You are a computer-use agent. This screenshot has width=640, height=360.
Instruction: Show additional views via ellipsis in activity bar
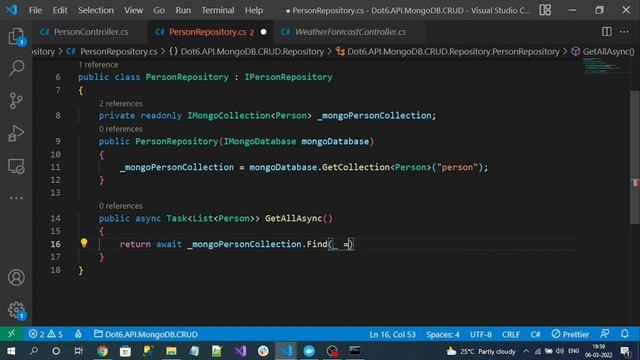[x=16, y=198]
